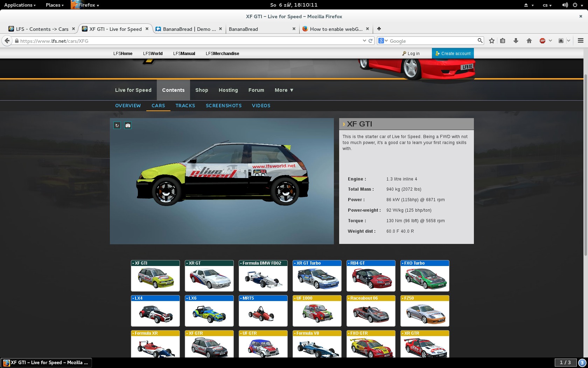Screen dimensions: 588x368
Task: Open the Hosting navigation item
Action: [228, 90]
